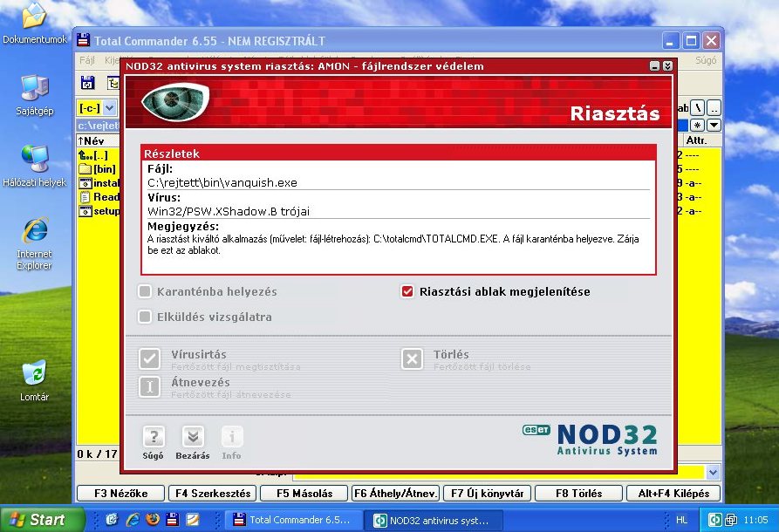Click the HL language indicator in taskbar
The width and height of the screenshot is (779, 532).
click(682, 520)
